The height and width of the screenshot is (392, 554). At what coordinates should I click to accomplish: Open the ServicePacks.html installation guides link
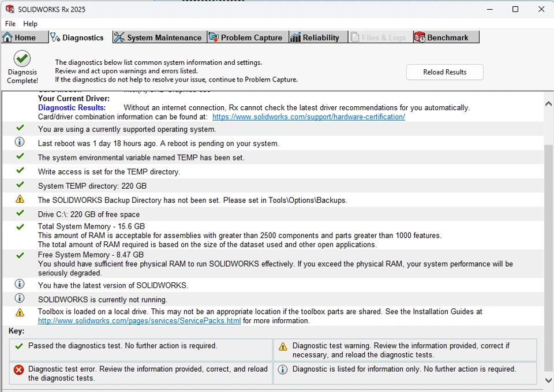(x=139, y=320)
